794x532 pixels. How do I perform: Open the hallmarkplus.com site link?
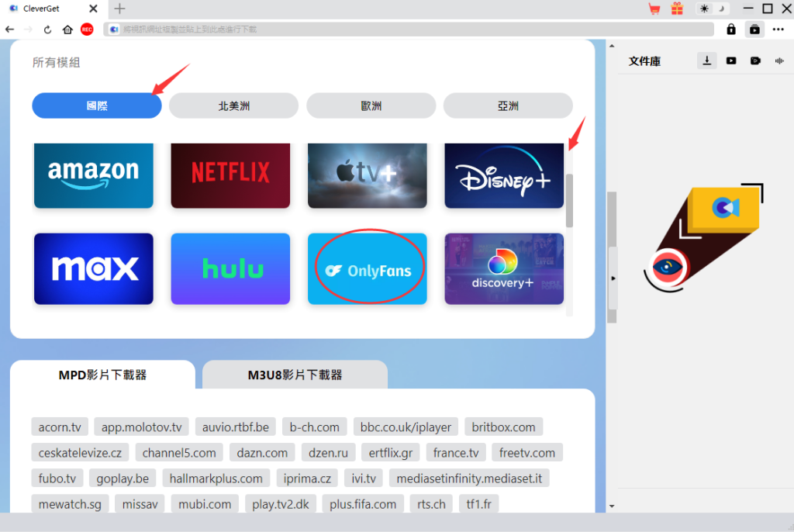coord(216,478)
